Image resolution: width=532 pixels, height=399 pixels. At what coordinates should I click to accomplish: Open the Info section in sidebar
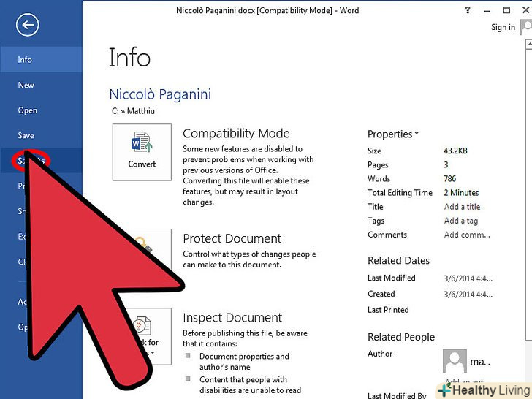coord(41,60)
